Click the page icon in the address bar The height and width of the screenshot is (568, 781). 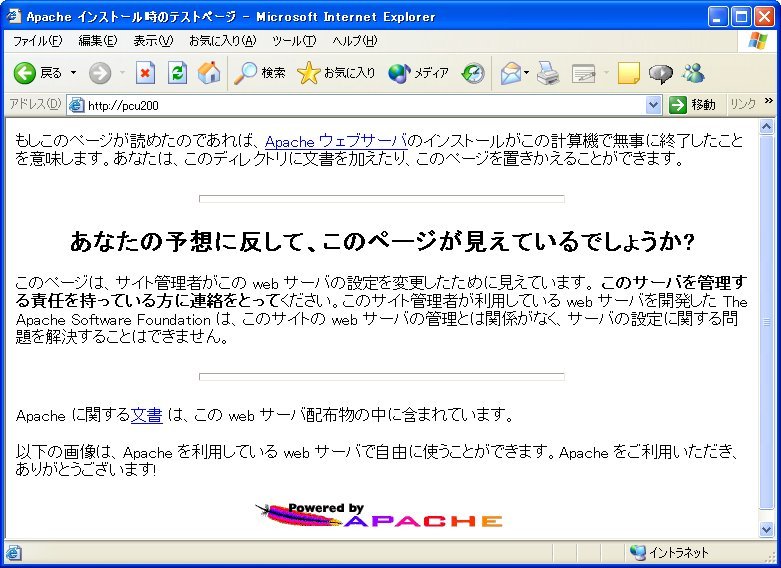[76, 105]
